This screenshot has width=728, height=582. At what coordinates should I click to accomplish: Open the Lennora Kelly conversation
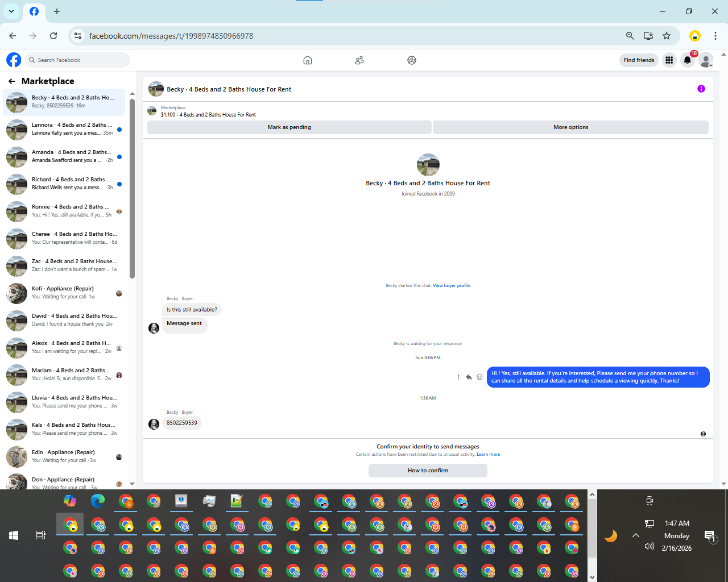tap(64, 129)
